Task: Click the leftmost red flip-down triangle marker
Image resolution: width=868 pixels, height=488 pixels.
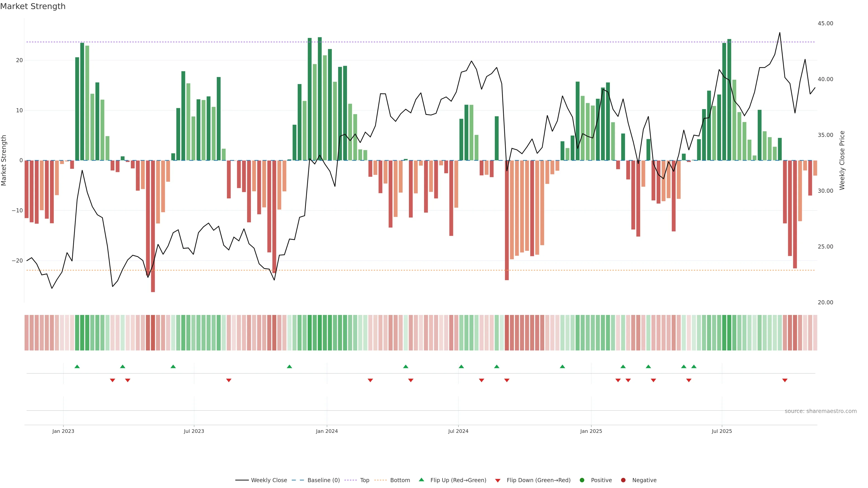Action: click(113, 380)
